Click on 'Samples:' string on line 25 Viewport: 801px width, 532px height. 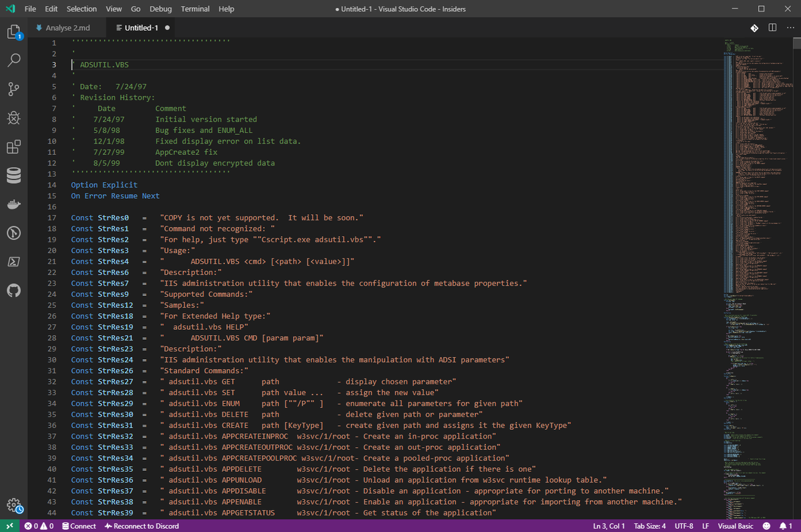click(x=182, y=306)
